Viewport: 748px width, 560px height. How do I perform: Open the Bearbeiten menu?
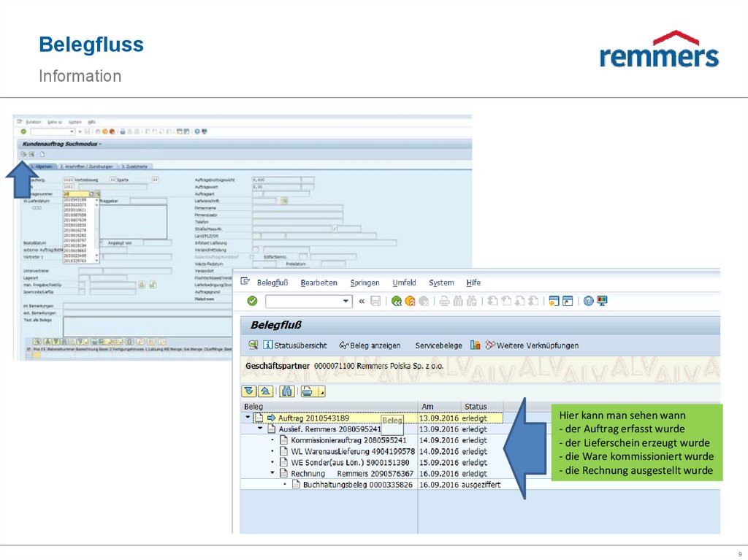pyautogui.click(x=319, y=283)
